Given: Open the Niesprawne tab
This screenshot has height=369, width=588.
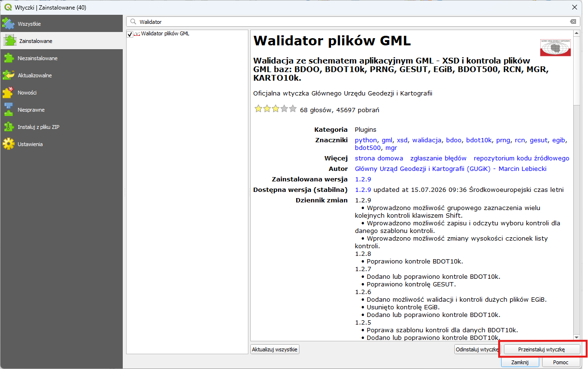Looking at the screenshot, I should [61, 109].
